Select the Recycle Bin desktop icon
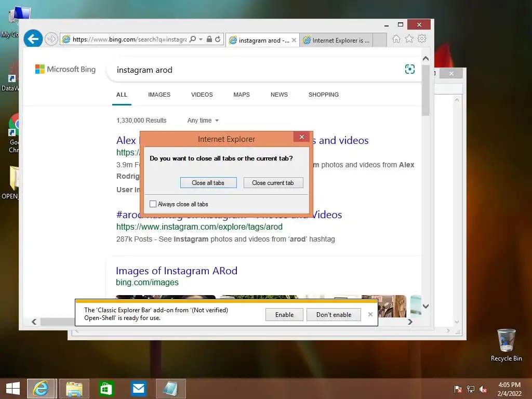Image resolution: width=532 pixels, height=399 pixels. pos(506,345)
